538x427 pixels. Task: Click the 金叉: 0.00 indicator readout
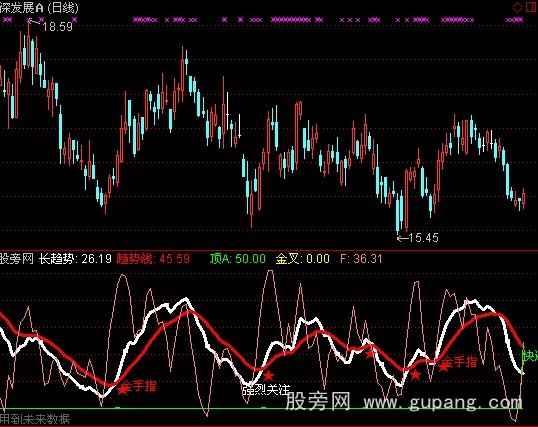(303, 258)
